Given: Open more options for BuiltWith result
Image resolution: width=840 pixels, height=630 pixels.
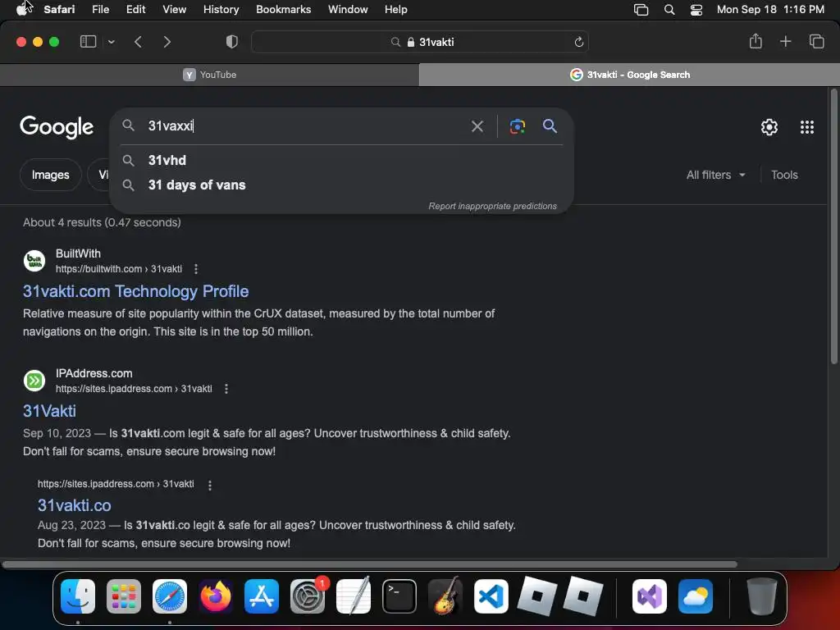Looking at the screenshot, I should tap(196, 269).
